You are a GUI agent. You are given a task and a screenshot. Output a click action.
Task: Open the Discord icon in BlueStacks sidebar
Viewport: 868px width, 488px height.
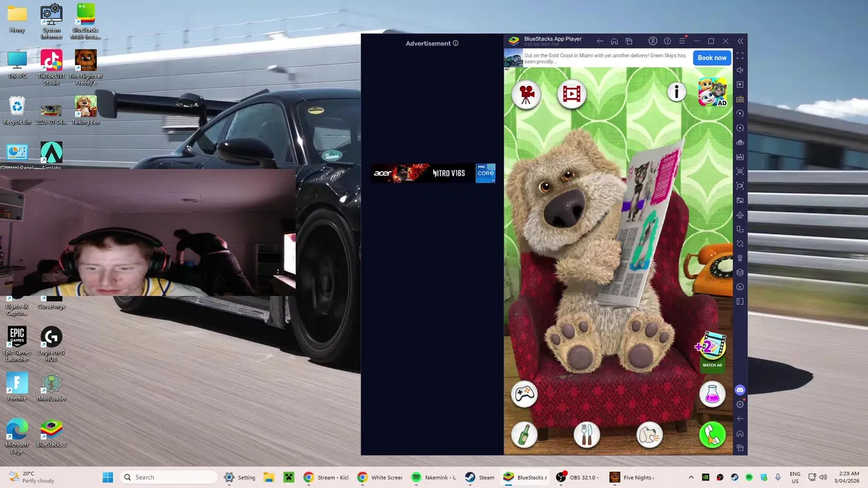tap(740, 390)
